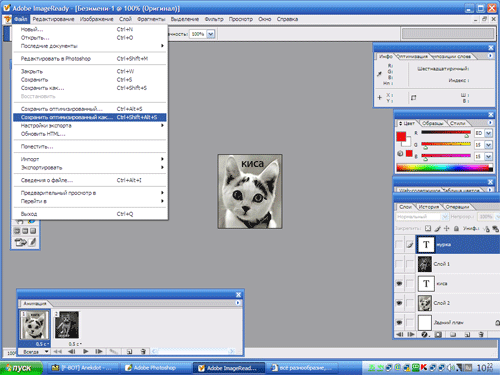Click the white background color swatch
500x375 pixels.
click(x=407, y=143)
